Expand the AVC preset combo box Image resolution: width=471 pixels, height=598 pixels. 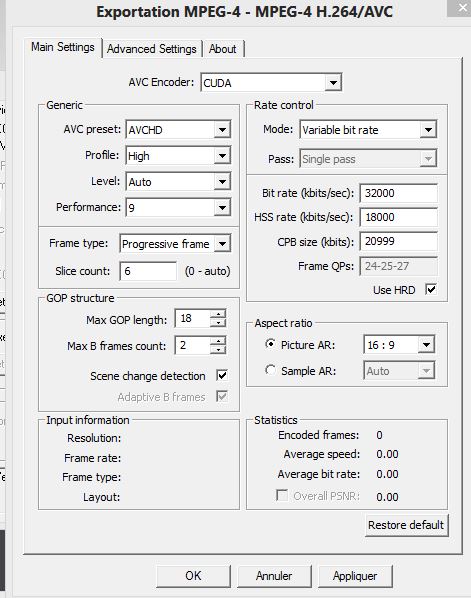[x=178, y=130]
